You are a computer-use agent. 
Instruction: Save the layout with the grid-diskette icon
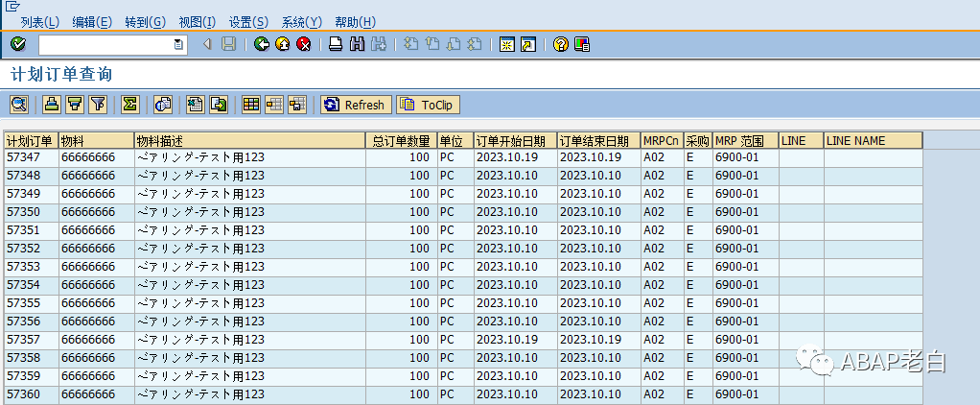[x=297, y=105]
